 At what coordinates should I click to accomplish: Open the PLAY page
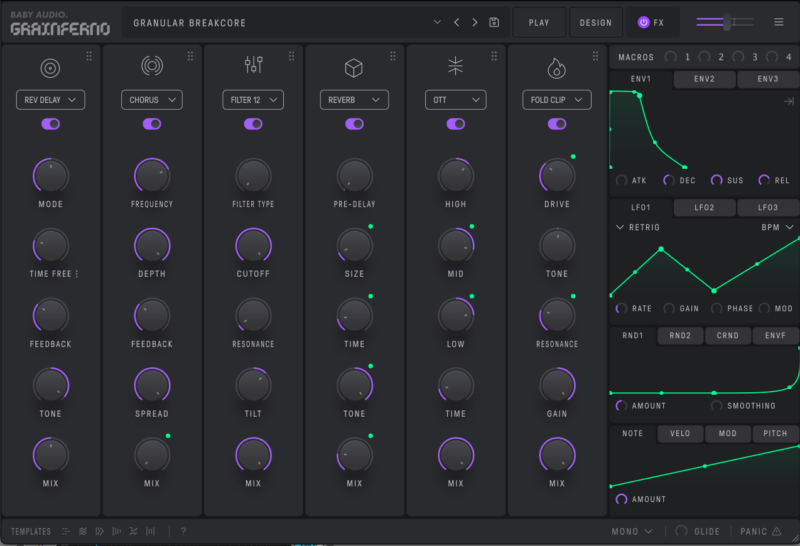click(x=539, y=22)
